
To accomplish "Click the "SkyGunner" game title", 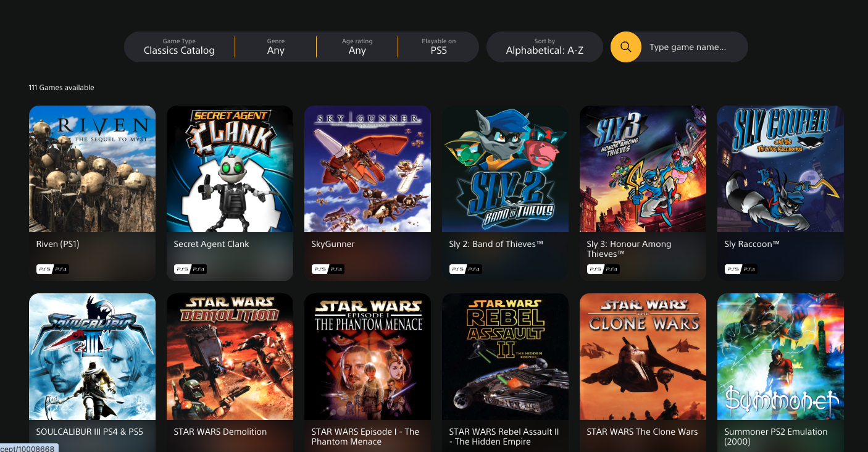I will tap(333, 244).
